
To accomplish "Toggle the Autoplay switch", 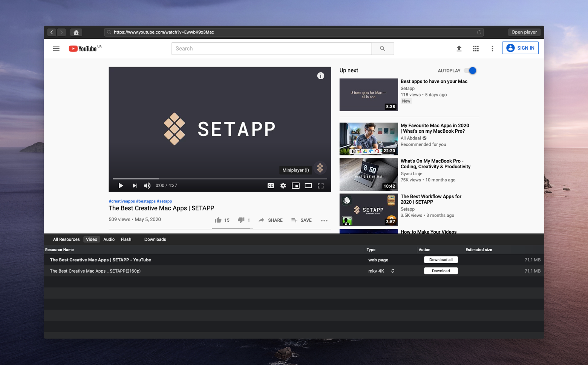I will point(470,71).
